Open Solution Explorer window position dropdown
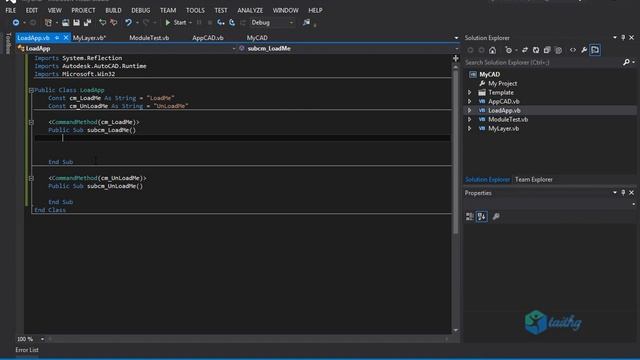This screenshot has width=640, height=360. [615, 38]
